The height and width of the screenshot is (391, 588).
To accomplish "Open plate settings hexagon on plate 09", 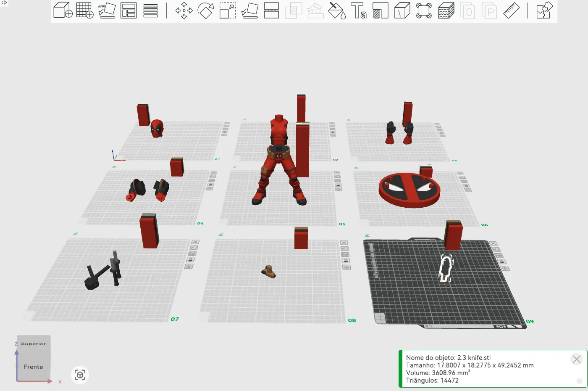I will [505, 268].
